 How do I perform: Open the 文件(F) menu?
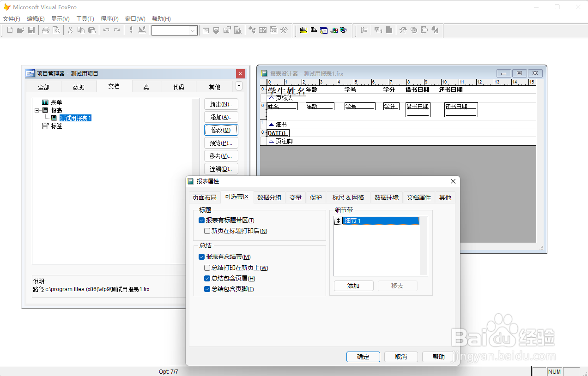[x=12, y=19]
